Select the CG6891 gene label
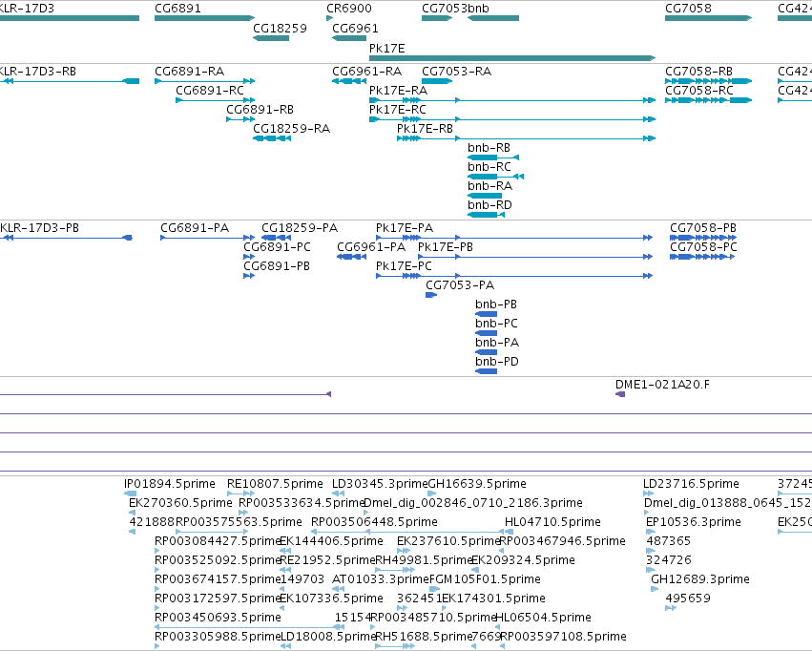812x651 pixels. point(177,9)
